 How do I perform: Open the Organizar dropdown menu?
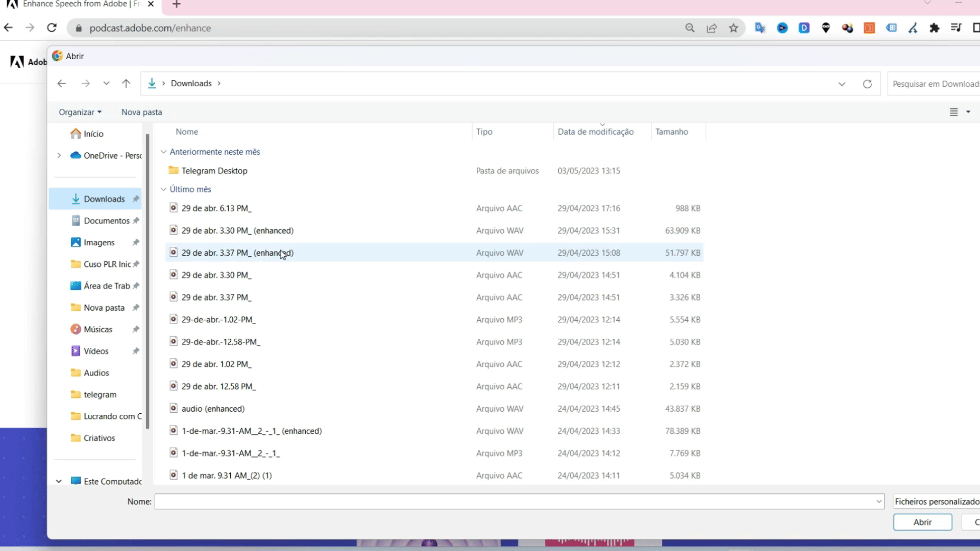[80, 112]
